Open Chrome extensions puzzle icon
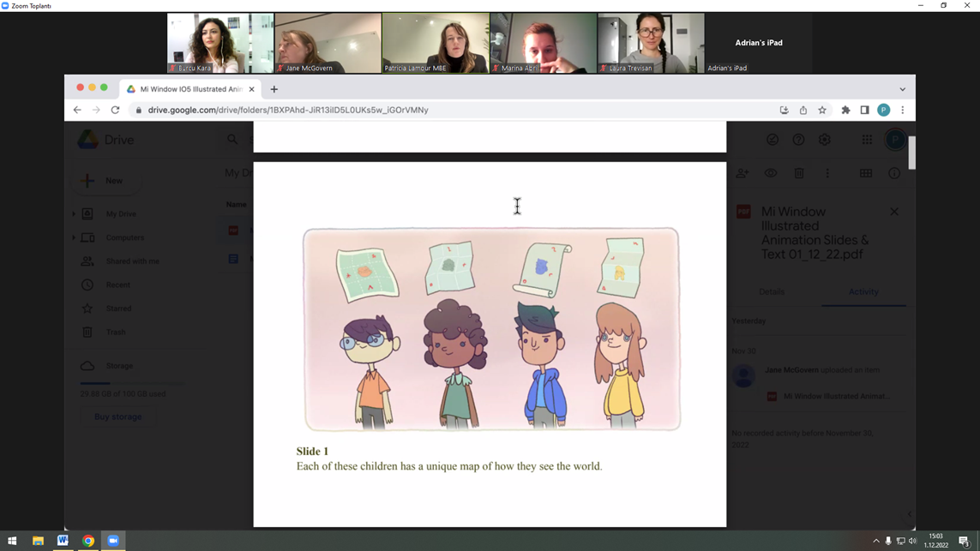The height and width of the screenshot is (551, 980). point(845,110)
